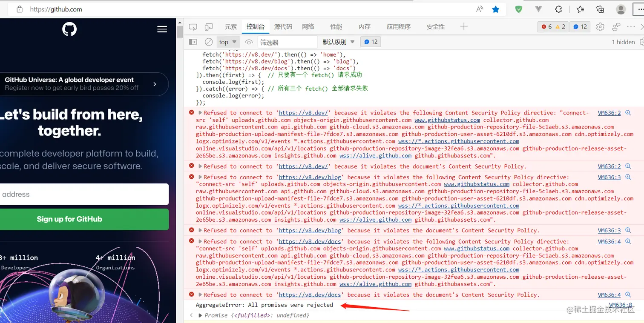Open source link VM636:8
The width and height of the screenshot is (644, 323).
click(x=621, y=305)
